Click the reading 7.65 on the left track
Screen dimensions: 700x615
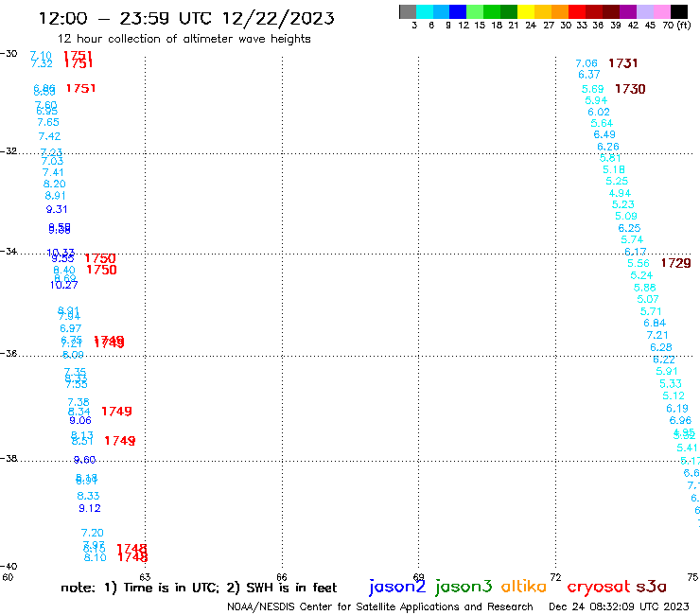tap(48, 122)
